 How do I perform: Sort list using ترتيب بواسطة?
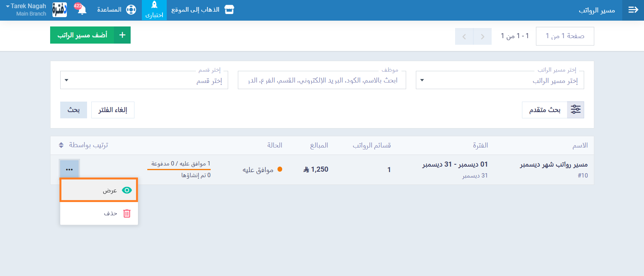(x=83, y=145)
